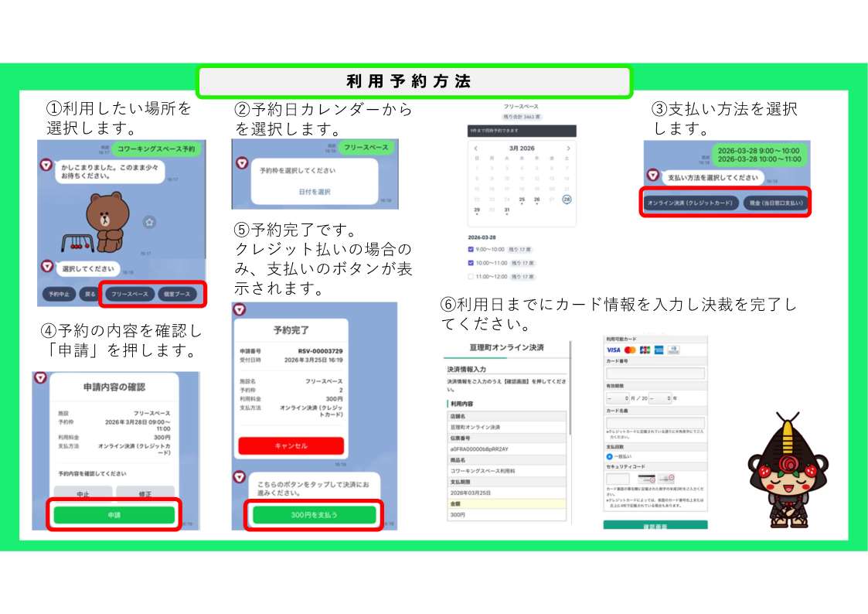Select the VISA card brand icon
Image resolution: width=868 pixels, height=614 pixels.
pyautogui.click(x=613, y=350)
